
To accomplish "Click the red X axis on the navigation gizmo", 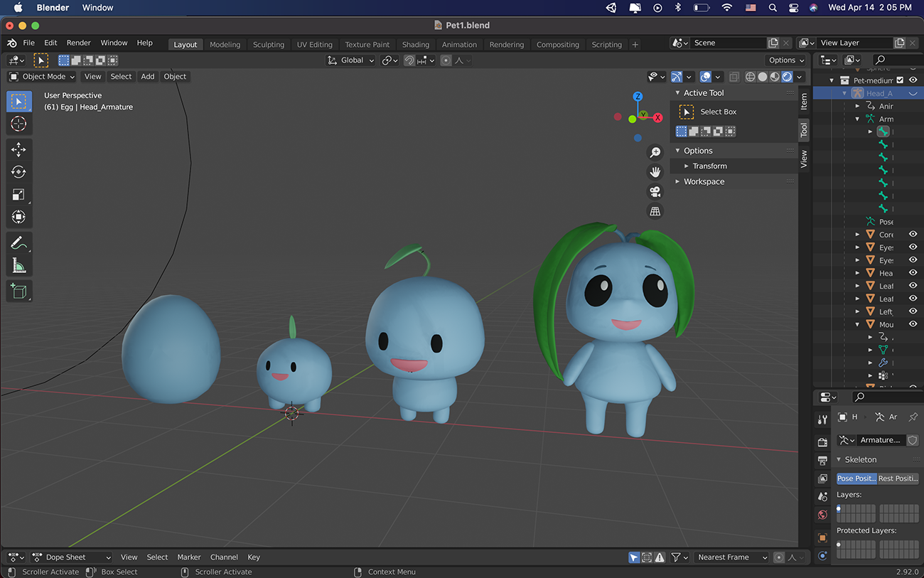I will click(x=658, y=118).
